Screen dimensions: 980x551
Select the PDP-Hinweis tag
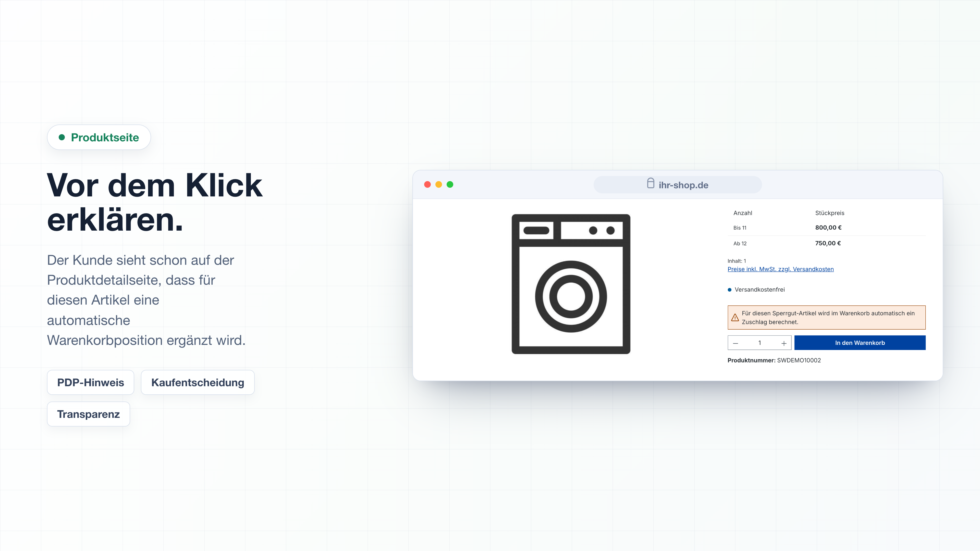tap(91, 383)
